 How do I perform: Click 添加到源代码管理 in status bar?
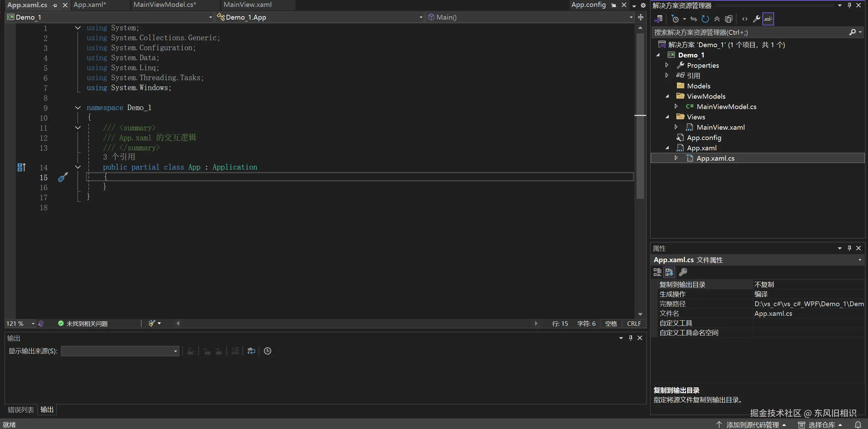752,425
